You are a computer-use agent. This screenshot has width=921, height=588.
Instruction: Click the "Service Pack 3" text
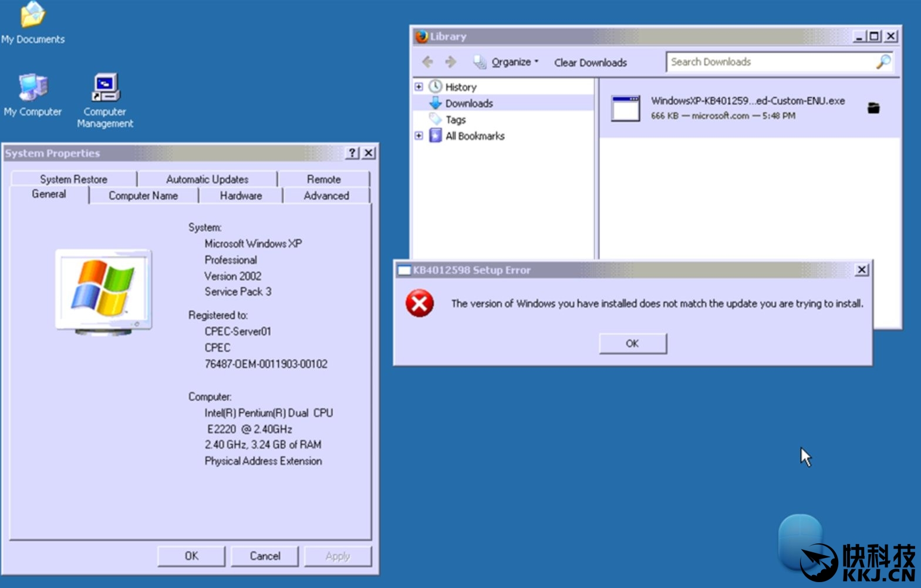[238, 292]
